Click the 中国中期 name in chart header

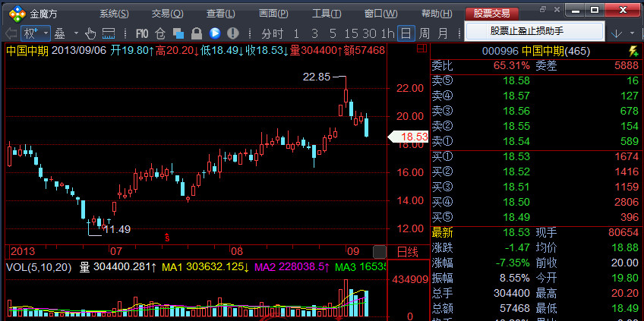coord(27,51)
